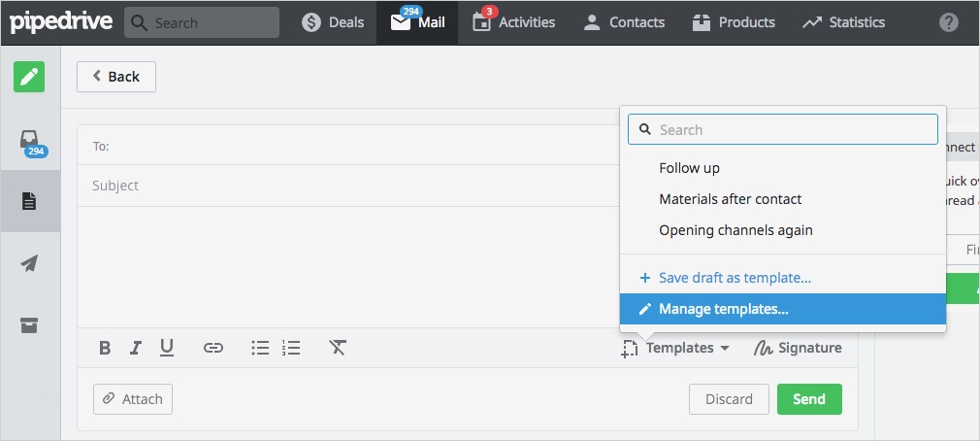This screenshot has width=980, height=441.
Task: Open the sent mail paper plane icon
Action: 29,263
